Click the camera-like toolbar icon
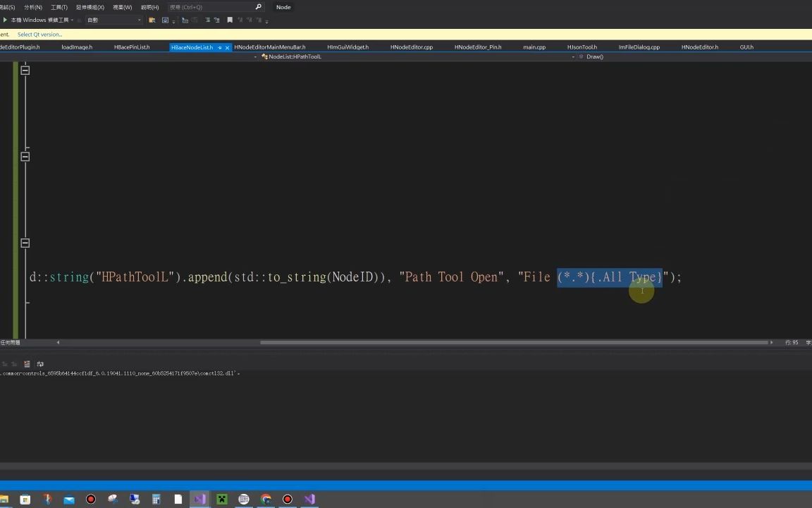The width and height of the screenshot is (812, 508). [x=165, y=20]
